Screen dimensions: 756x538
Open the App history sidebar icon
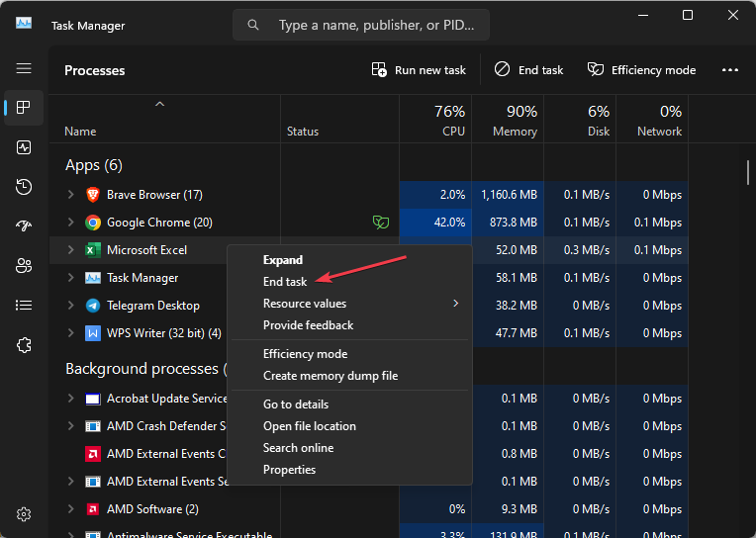coord(24,187)
